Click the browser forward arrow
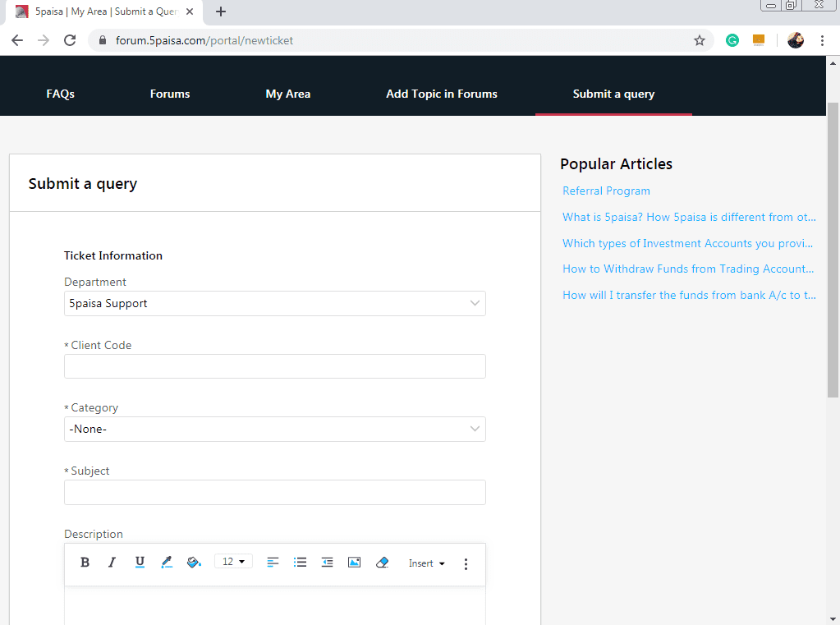This screenshot has height=625, width=840. pyautogui.click(x=44, y=40)
